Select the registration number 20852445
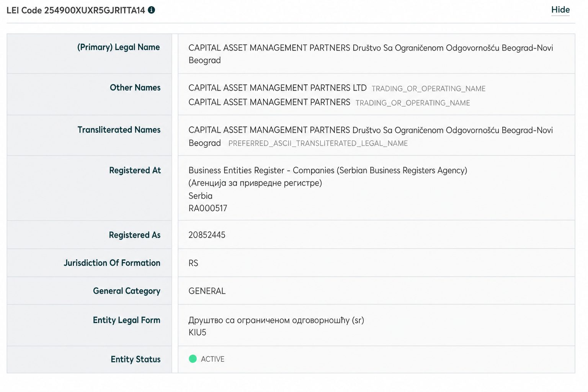 207,235
